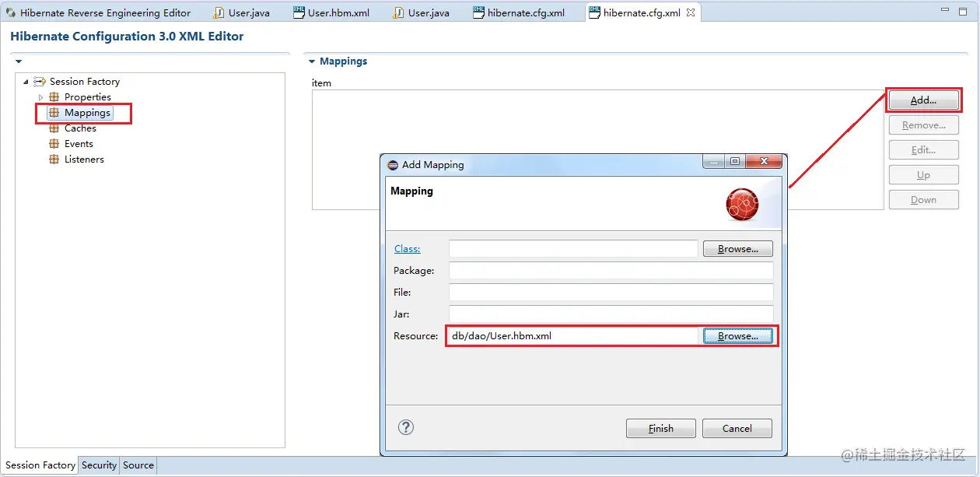Click the inactive hibernate.cfg.xml tab file icon
The image size is (980, 477).
pos(478,12)
